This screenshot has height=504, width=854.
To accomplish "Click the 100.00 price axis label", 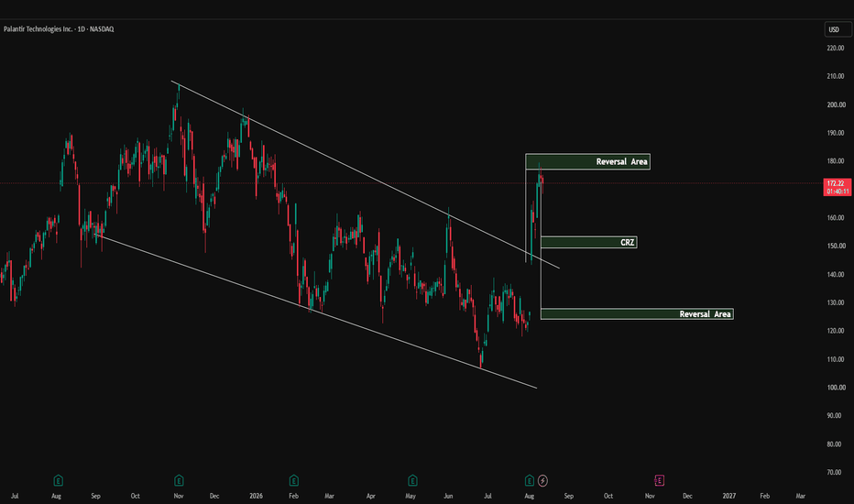I will pos(836,388).
